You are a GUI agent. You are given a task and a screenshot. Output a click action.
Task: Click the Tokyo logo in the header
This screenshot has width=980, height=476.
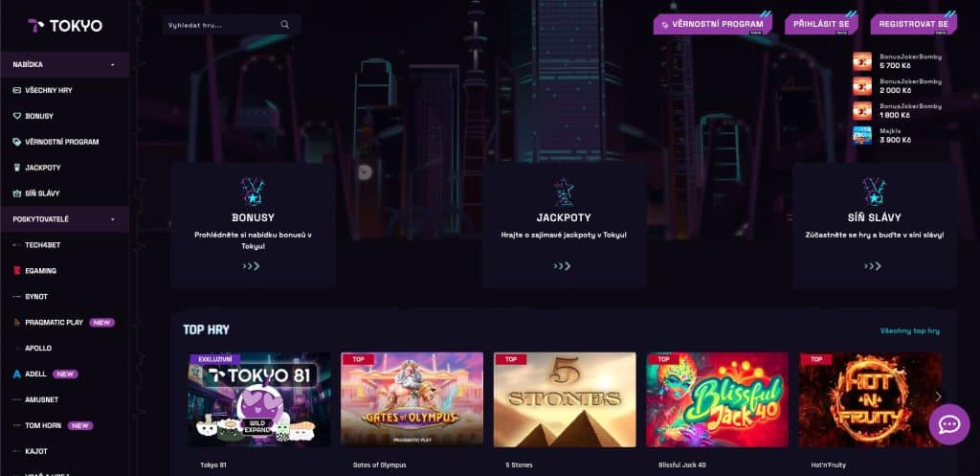(x=65, y=26)
